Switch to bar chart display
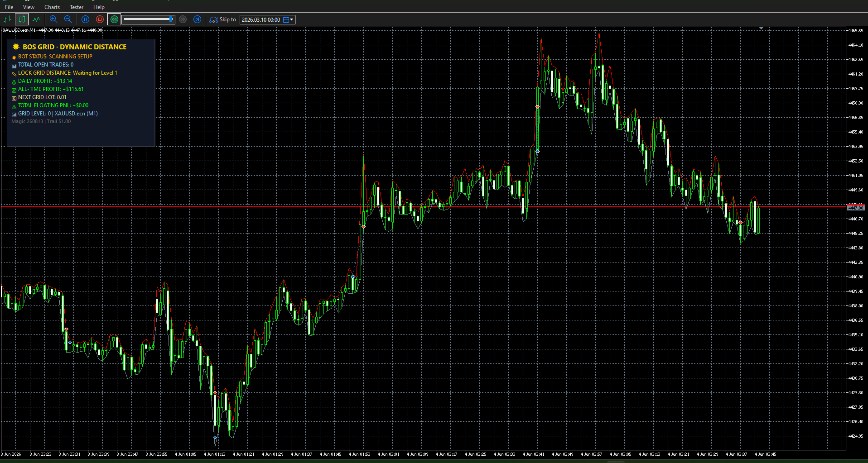This screenshot has height=463, width=868. (7, 19)
